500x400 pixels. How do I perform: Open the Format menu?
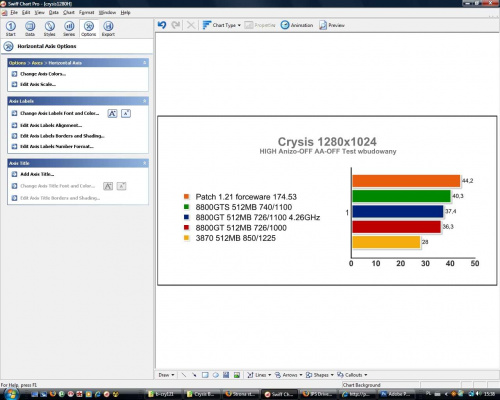point(87,13)
